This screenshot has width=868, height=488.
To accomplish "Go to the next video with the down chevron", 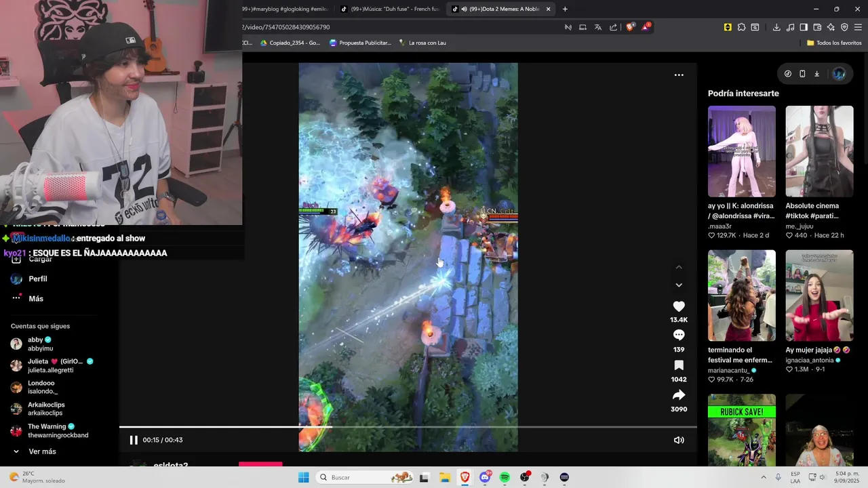I will tap(679, 285).
